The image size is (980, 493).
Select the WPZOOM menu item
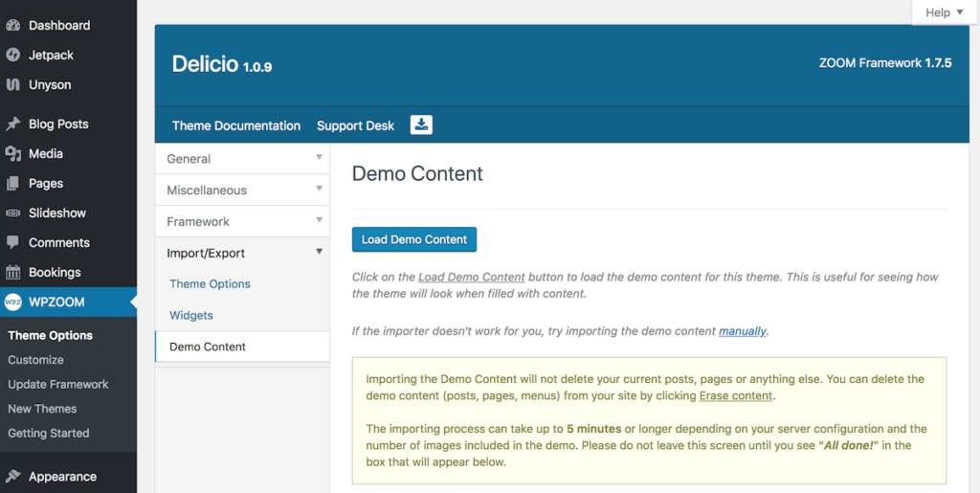pos(68,302)
